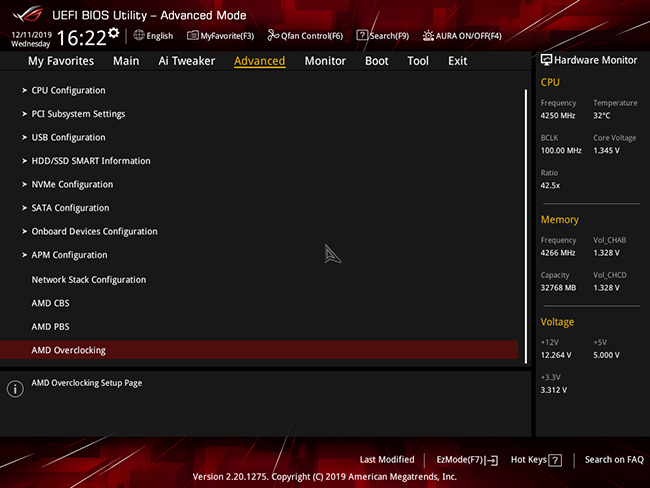Click the ROG logo icon
The image size is (650, 488).
coord(27,14)
